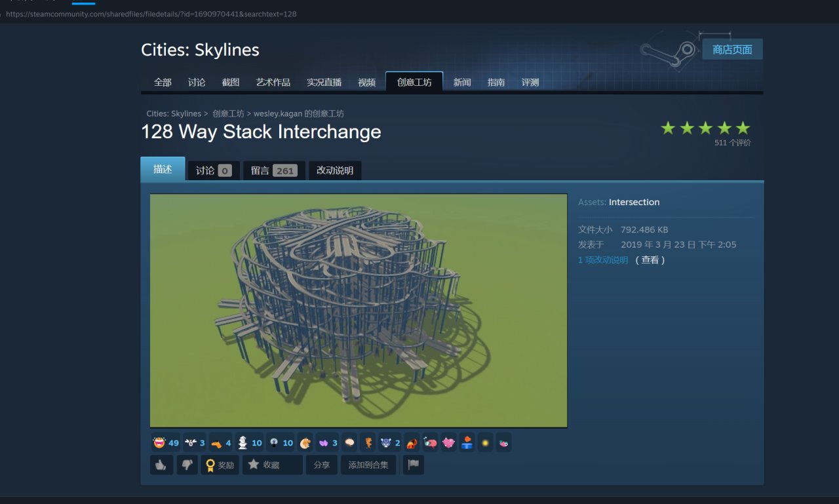
Task: Favorite the item using 收藏
Action: click(x=273, y=465)
